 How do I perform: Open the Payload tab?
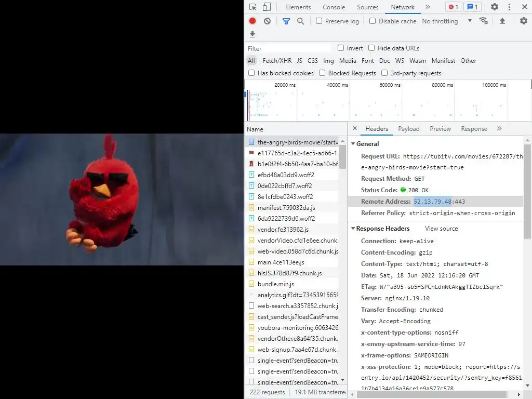[x=409, y=129]
